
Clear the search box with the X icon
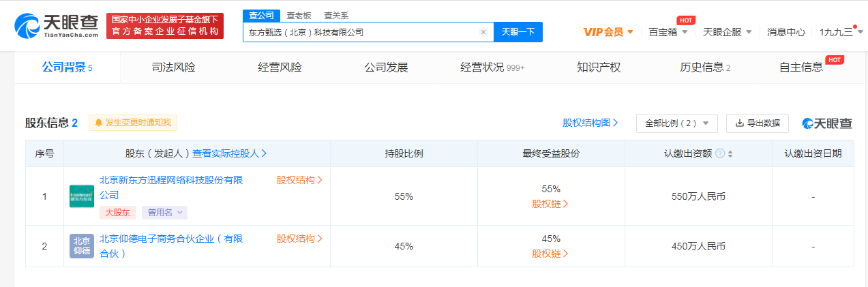tap(483, 32)
